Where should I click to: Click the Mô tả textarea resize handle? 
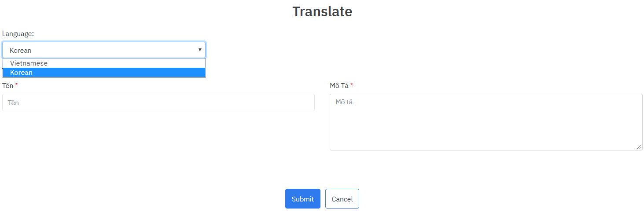(639, 147)
